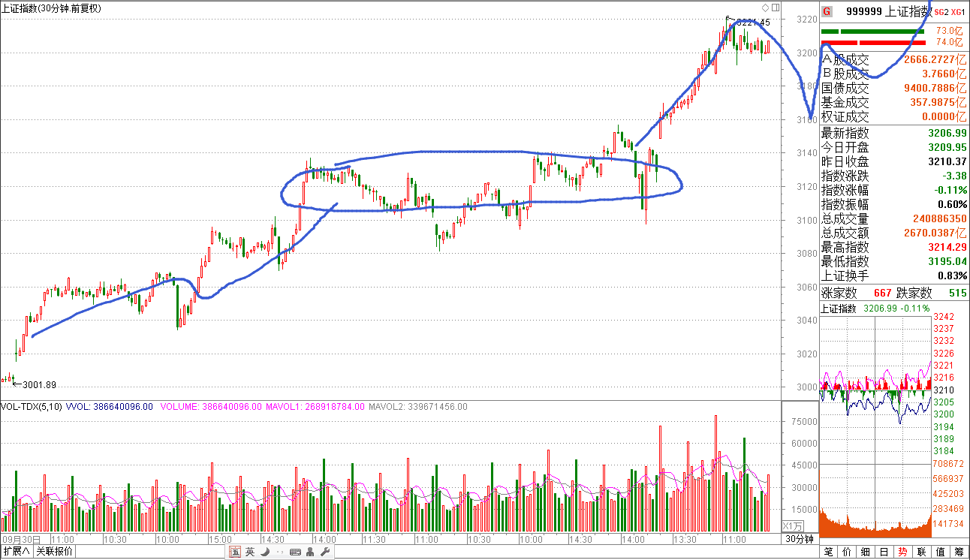Switch to the 笔 tab

(x=829, y=552)
